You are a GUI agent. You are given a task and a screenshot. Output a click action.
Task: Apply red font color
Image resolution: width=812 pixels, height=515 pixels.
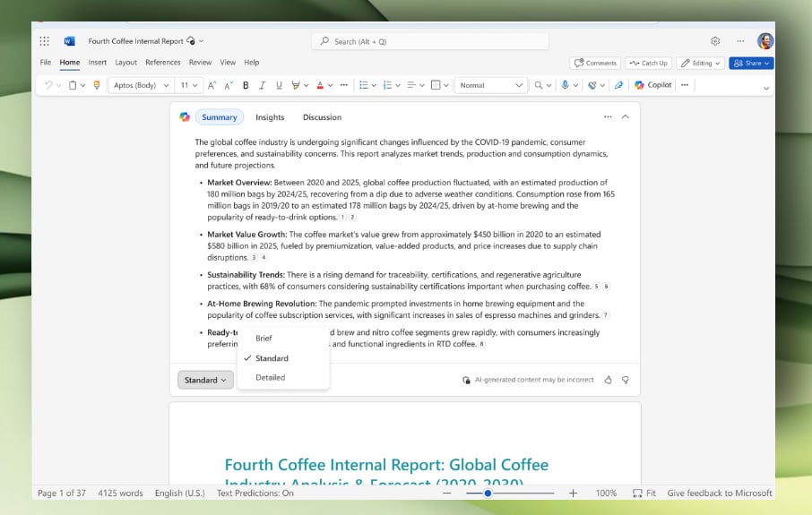click(x=320, y=85)
